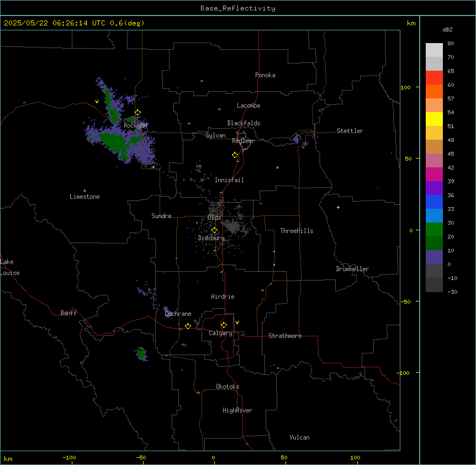Click the yellow diamond marker beside RockyMH
This screenshot has width=476, height=465.
pos(137,113)
